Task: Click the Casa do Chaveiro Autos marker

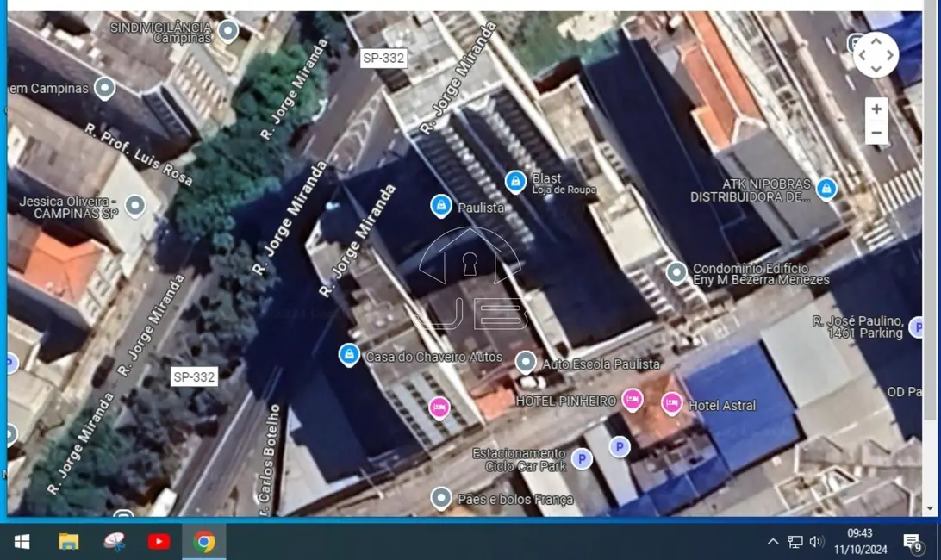Action: (349, 355)
